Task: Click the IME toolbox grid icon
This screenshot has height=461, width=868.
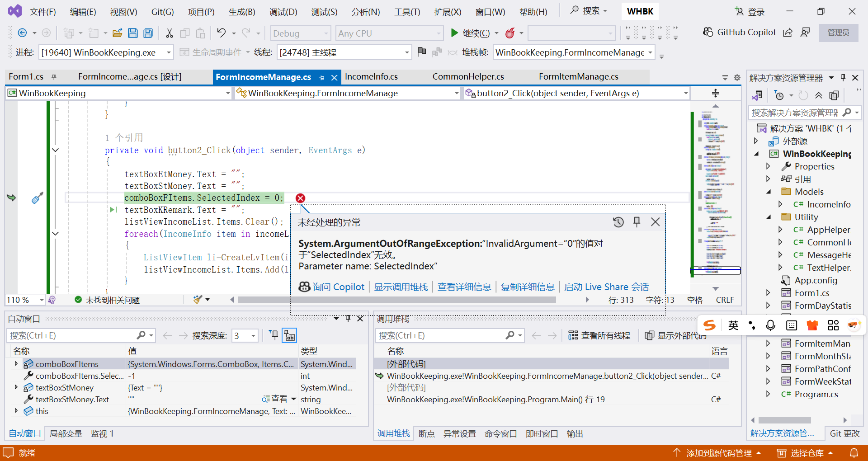Action: 833,325
